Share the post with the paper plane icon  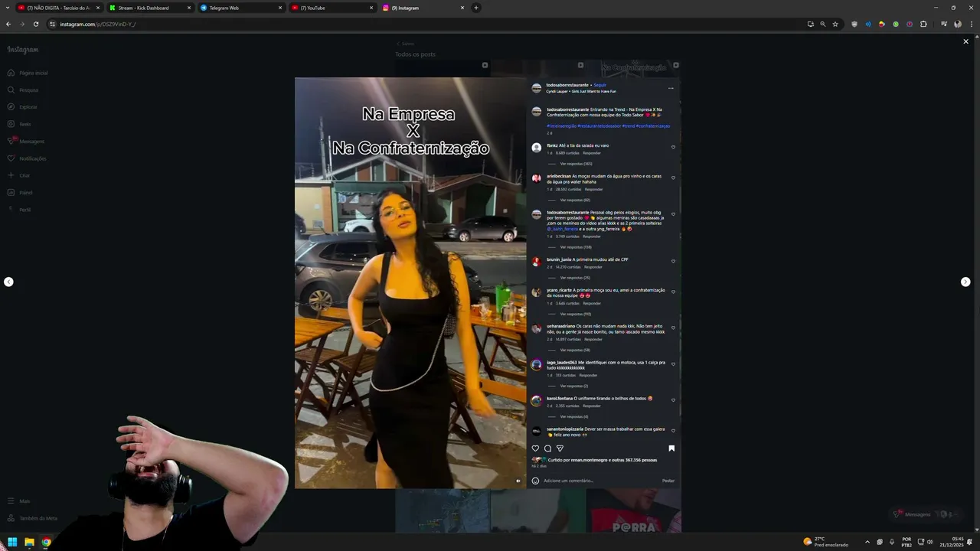coord(560,448)
